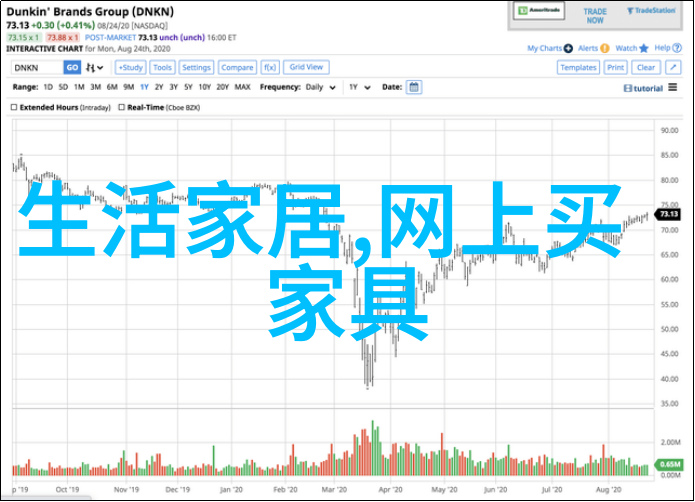Open the Help link
695x502 pixels.
(662, 48)
